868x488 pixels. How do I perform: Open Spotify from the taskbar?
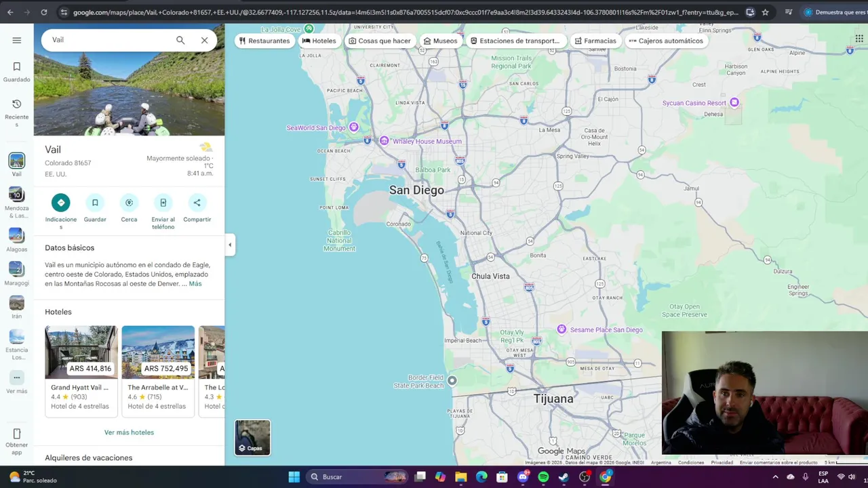pos(543,476)
